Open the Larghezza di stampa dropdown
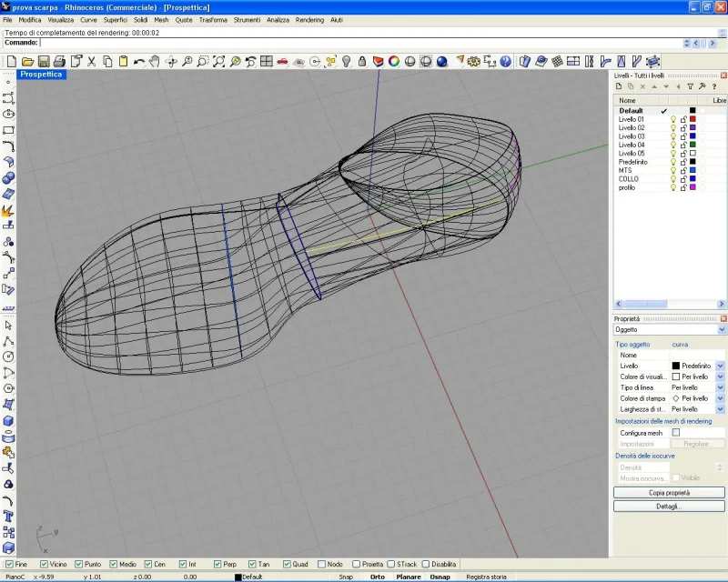 720,409
